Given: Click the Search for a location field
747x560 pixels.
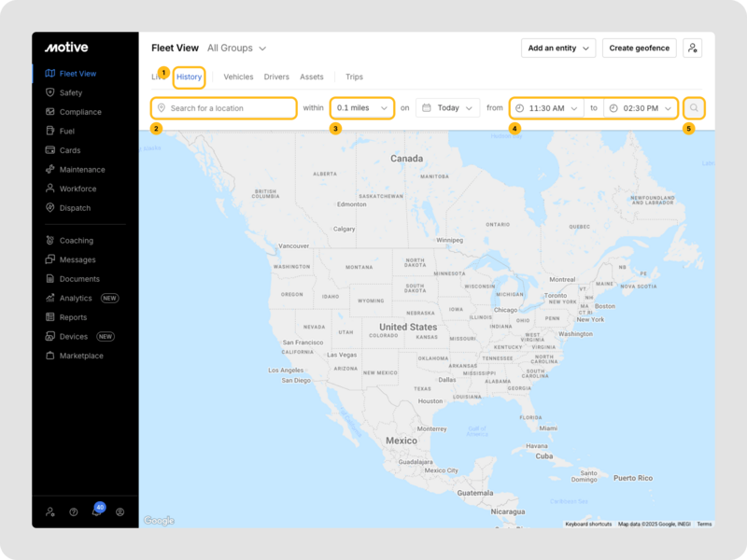Looking at the screenshot, I should pyautogui.click(x=224, y=108).
